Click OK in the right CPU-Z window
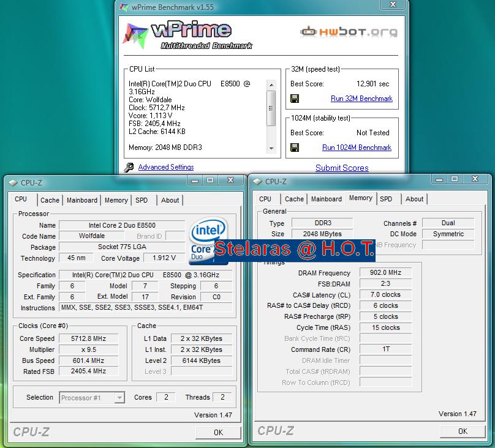Viewport: 495px width, 448px height. (x=463, y=431)
